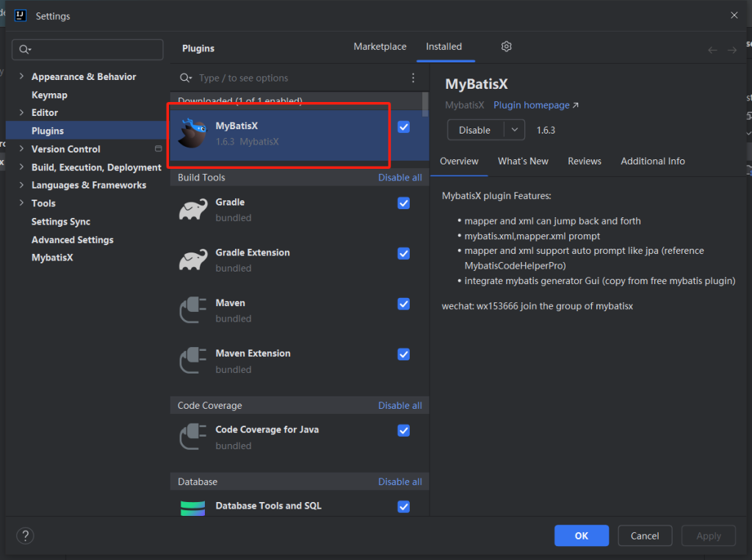Click the Gradle elephant icon
Viewport: 752px width, 560px height.
192,210
